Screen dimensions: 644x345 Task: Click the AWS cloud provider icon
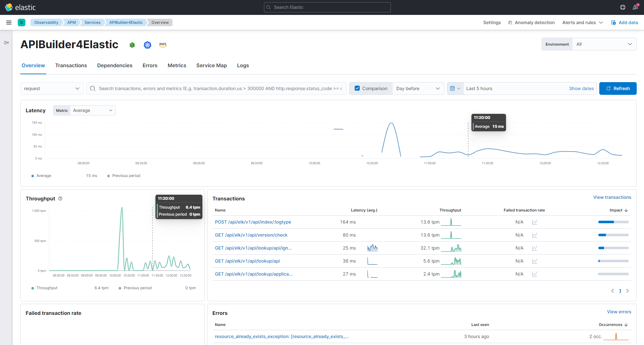click(163, 45)
